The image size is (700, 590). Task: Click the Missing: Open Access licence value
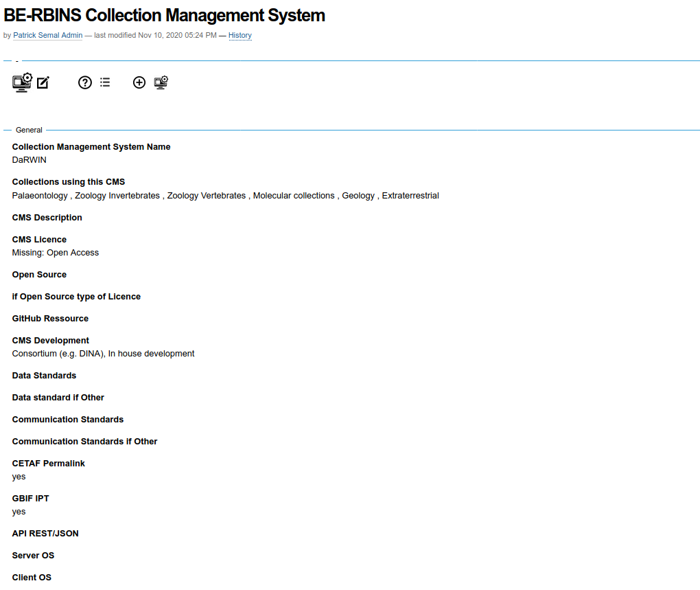point(56,253)
